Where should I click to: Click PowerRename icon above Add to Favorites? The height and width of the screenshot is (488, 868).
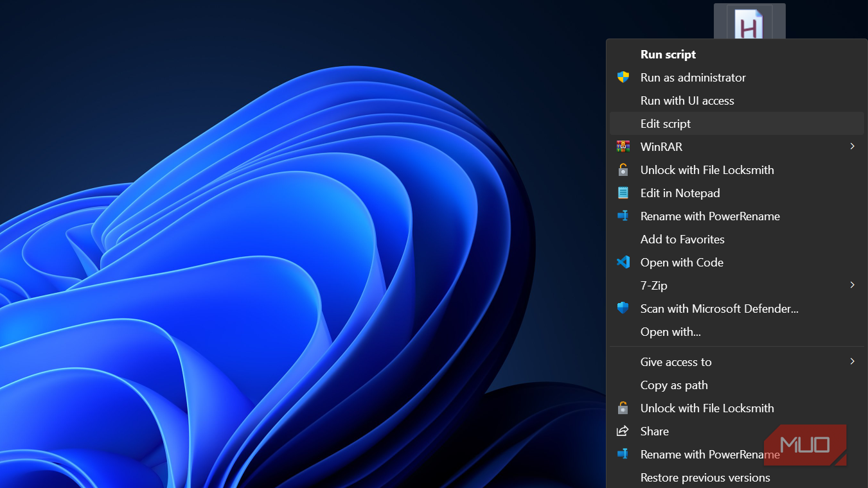pos(623,216)
